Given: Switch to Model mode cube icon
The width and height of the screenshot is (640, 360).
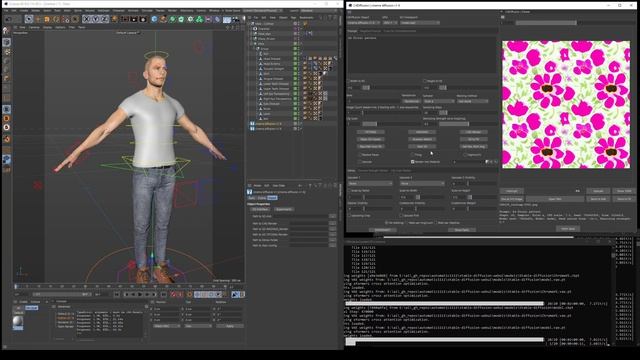Looking at the screenshot, I should 7,42.
